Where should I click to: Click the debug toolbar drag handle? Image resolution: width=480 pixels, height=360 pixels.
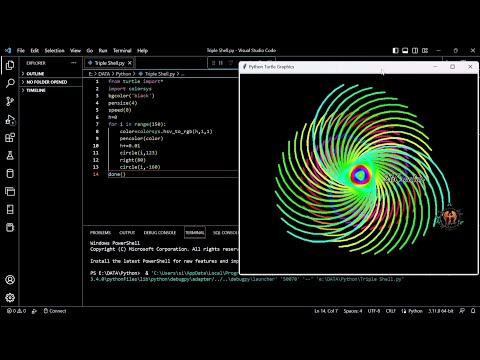213,63
